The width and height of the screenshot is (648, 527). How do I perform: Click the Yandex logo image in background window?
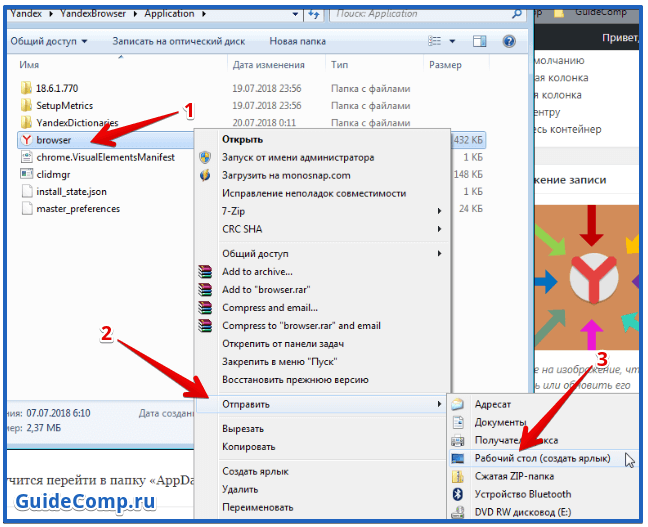point(594,277)
